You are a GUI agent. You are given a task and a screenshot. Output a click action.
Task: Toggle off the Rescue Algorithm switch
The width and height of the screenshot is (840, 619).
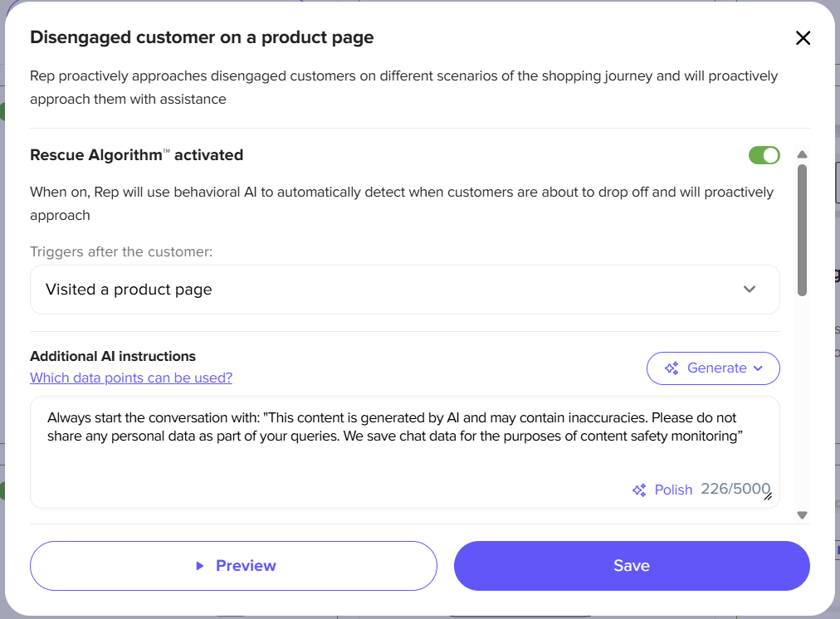764,155
